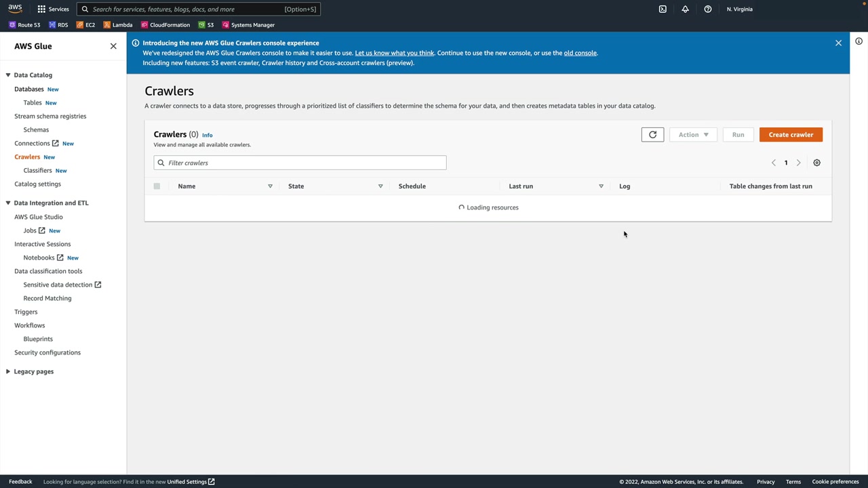The height and width of the screenshot is (488, 868).
Task: Collapse Data Integration and ETL section
Action: click(8, 203)
